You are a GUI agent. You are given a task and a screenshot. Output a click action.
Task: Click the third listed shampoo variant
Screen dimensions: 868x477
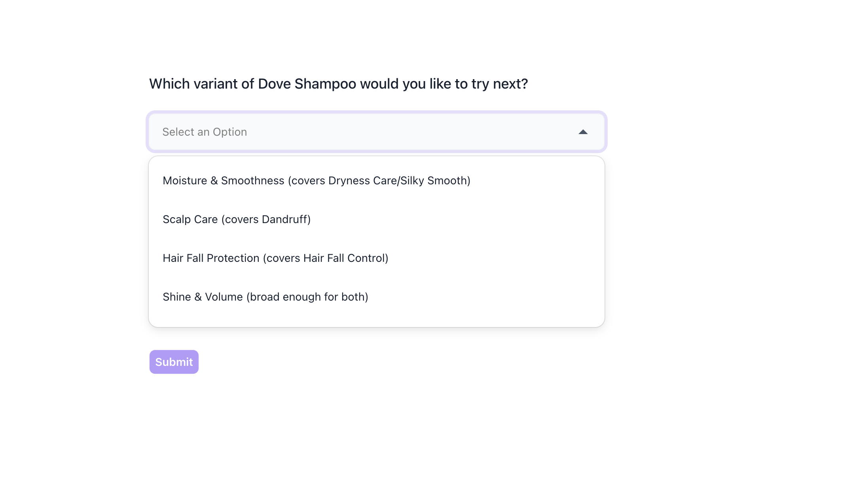point(275,258)
